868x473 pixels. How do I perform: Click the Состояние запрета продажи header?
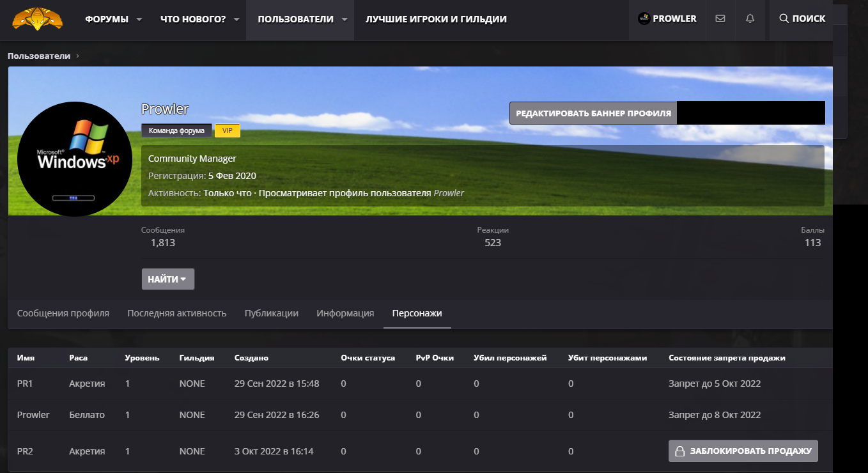727,358
